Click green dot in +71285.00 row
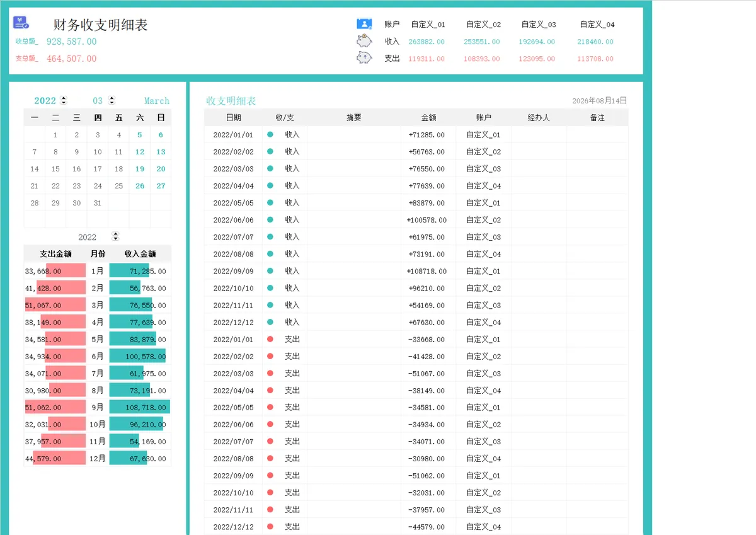 (x=270, y=134)
